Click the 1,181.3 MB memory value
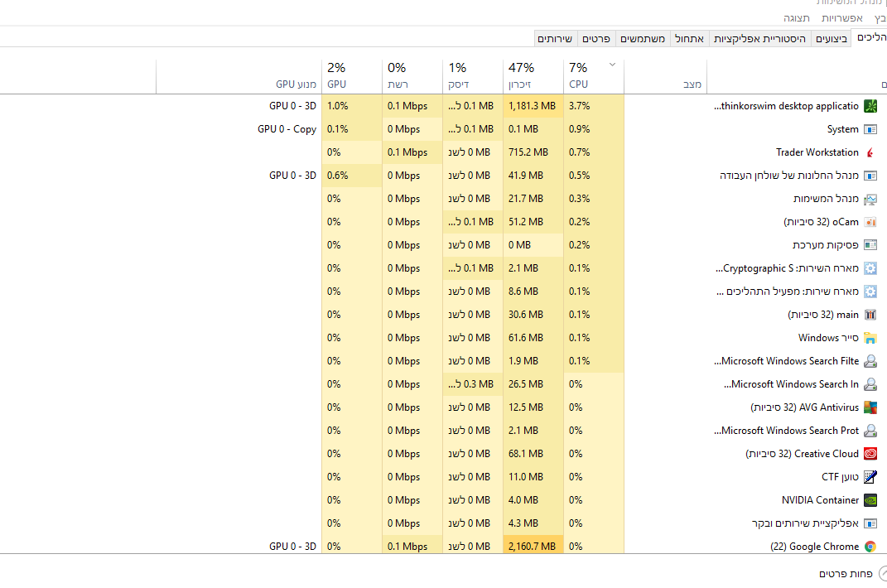Viewport: 887px width, 588px height. click(533, 106)
